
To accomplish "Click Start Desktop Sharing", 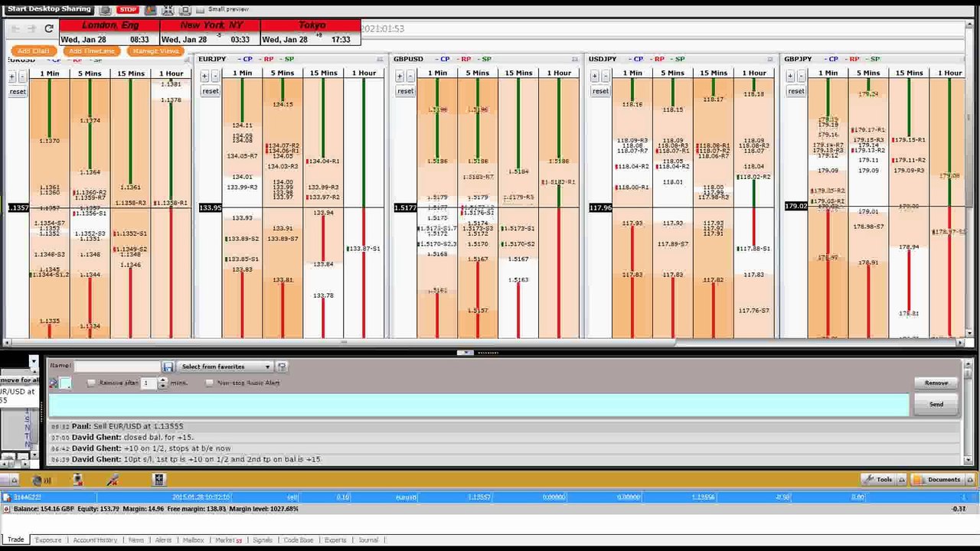I will tap(49, 9).
